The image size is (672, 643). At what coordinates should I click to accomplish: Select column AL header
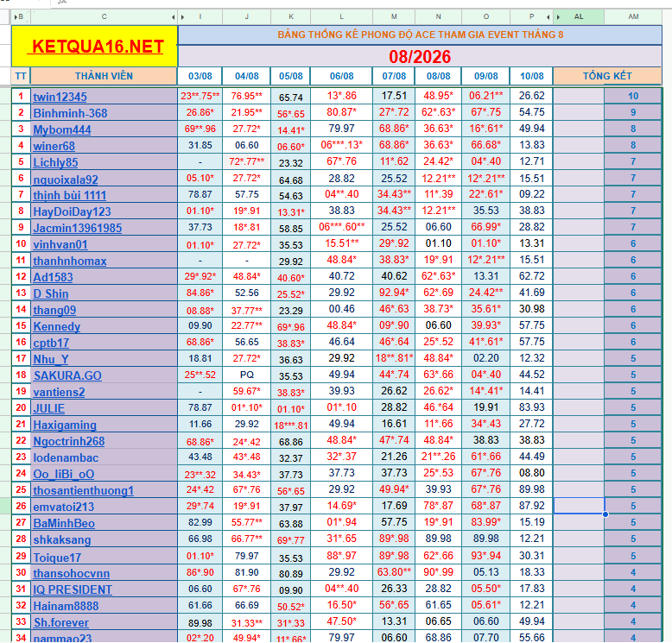579,16
